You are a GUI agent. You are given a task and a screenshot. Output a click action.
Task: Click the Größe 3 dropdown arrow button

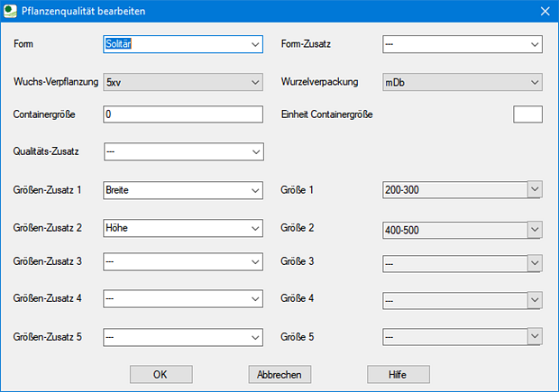(x=535, y=262)
